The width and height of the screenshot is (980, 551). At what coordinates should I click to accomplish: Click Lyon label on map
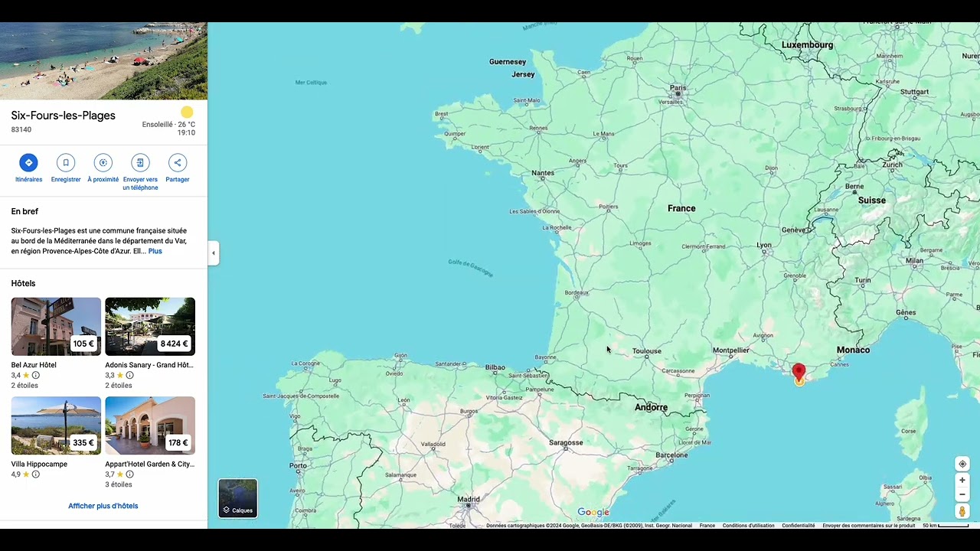point(764,245)
